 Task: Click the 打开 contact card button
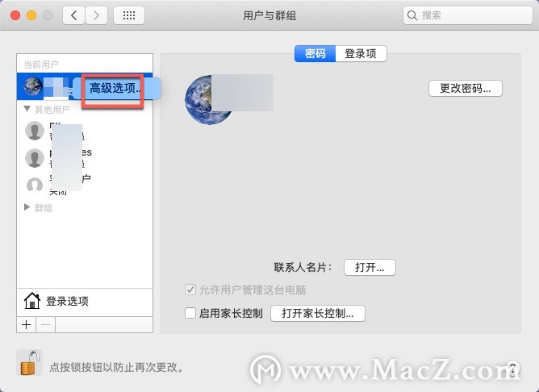[x=370, y=267]
